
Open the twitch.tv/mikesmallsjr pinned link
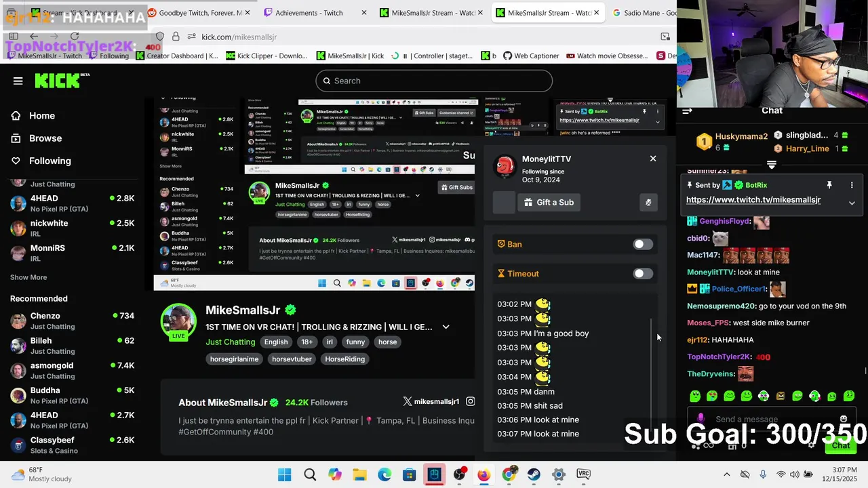point(753,200)
